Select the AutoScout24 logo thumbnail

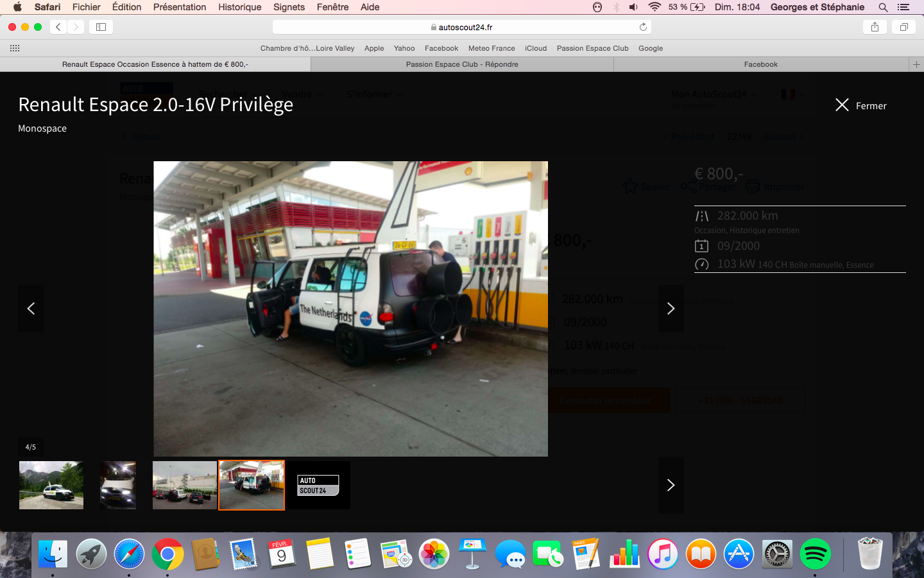[318, 485]
